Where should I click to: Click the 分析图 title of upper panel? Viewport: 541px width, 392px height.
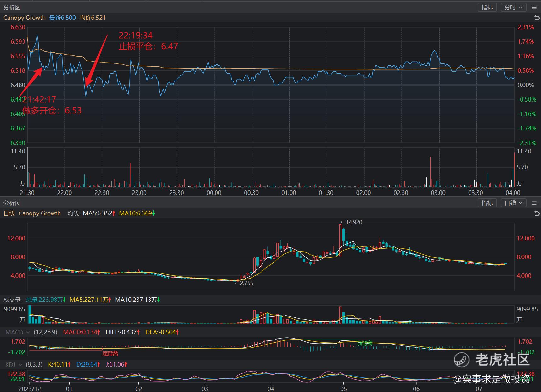[12, 8]
